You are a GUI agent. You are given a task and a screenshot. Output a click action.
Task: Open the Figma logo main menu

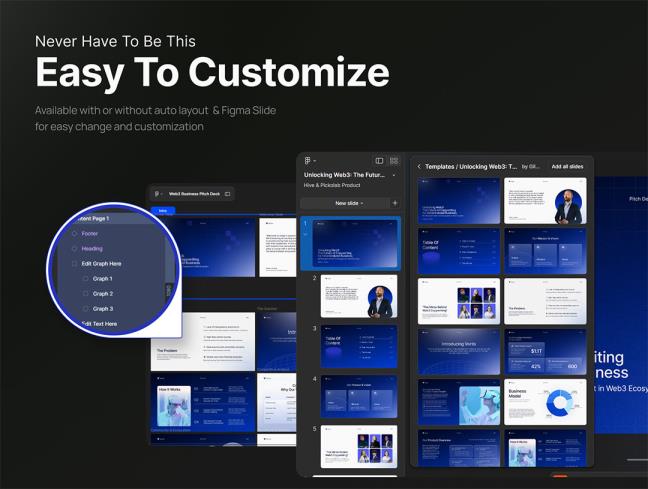[309, 160]
